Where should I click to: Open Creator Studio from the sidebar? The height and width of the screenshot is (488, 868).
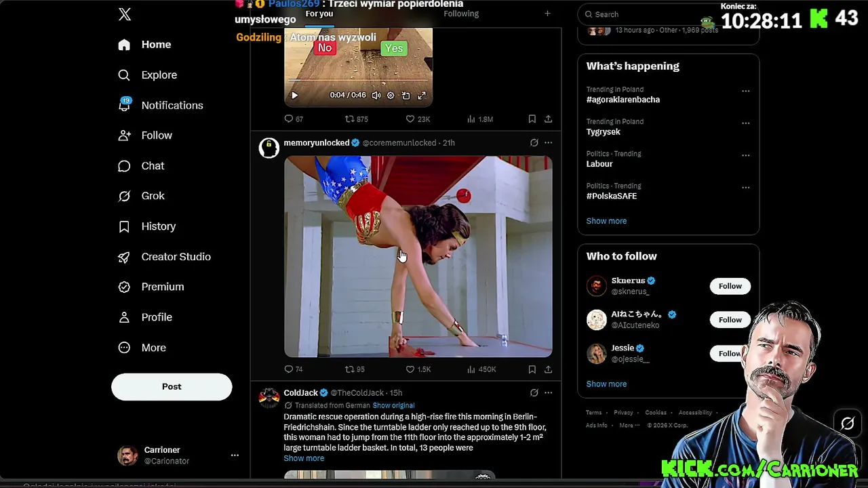pos(164,257)
